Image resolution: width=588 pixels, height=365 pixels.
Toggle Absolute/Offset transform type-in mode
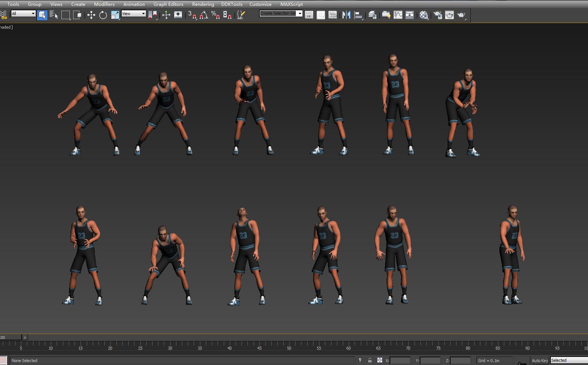(380, 361)
